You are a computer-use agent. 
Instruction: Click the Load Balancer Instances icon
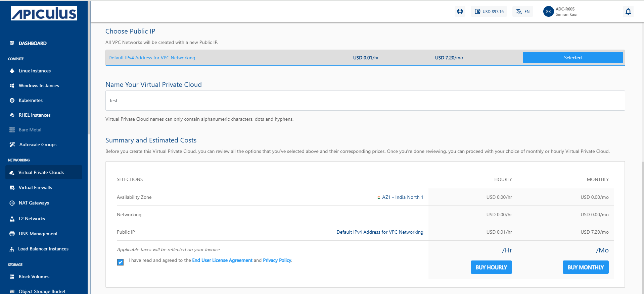[x=12, y=249]
